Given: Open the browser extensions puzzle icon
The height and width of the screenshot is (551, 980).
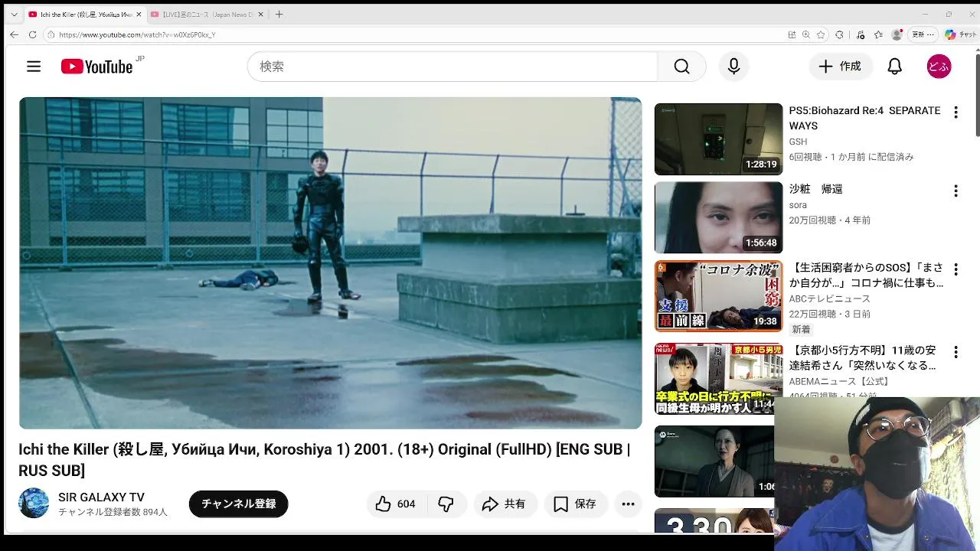Looking at the screenshot, I should pyautogui.click(x=839, y=34).
